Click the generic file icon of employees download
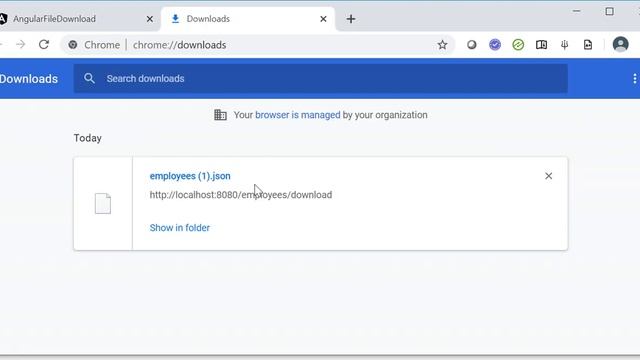Screen dimensions: 640x360 click(103, 203)
